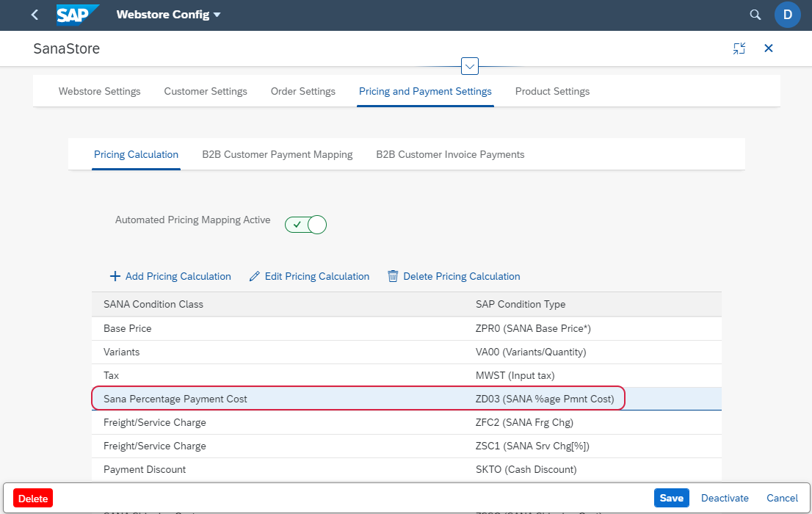The width and height of the screenshot is (812, 514).
Task: Open the search magnifier icon
Action: [x=755, y=15]
